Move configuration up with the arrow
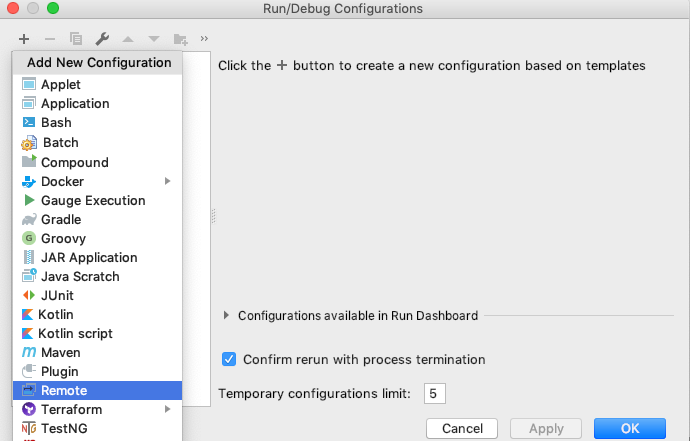The image size is (690, 441). 128,39
